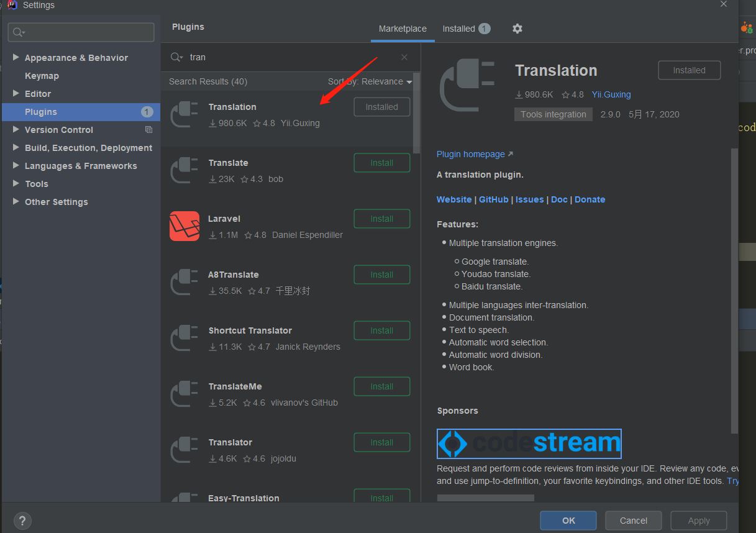Select the 'Translation' plugin name in results
This screenshot has width=756, height=533.
[x=232, y=107]
